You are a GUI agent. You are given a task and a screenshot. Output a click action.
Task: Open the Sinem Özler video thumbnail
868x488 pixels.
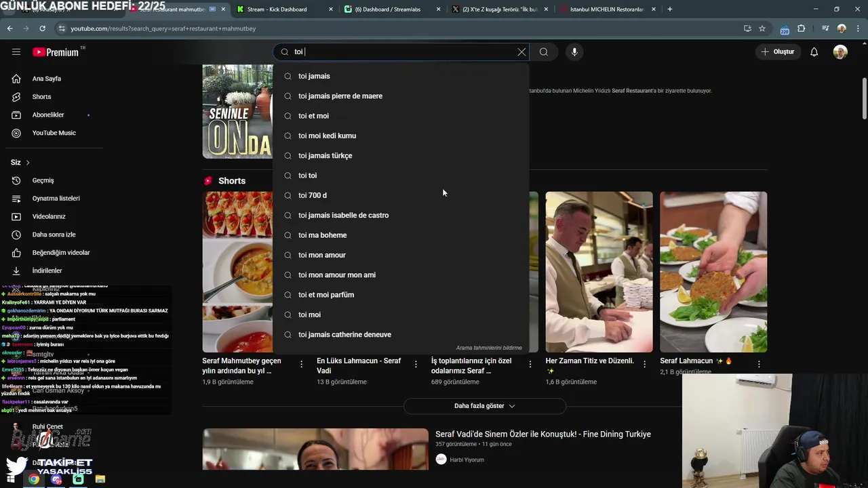(315, 449)
